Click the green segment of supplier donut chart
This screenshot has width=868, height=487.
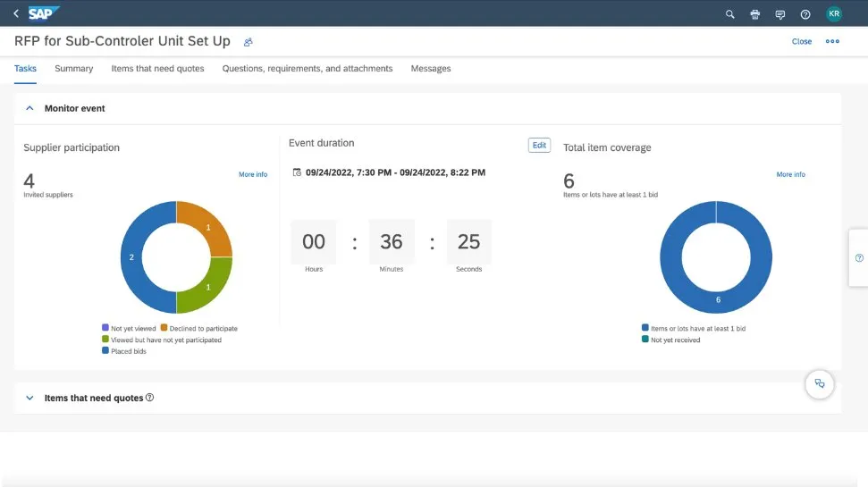point(208,288)
